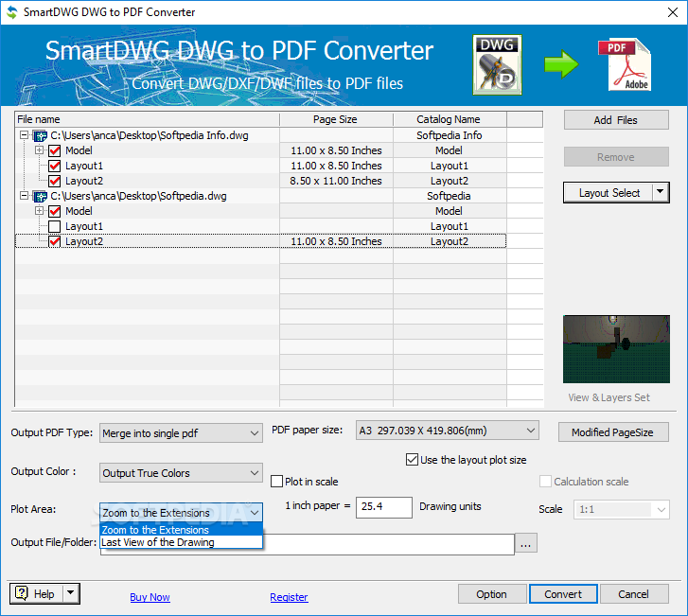Click the Output File/Folder path field
Image resolution: width=688 pixels, height=616 pixels.
pos(308,544)
